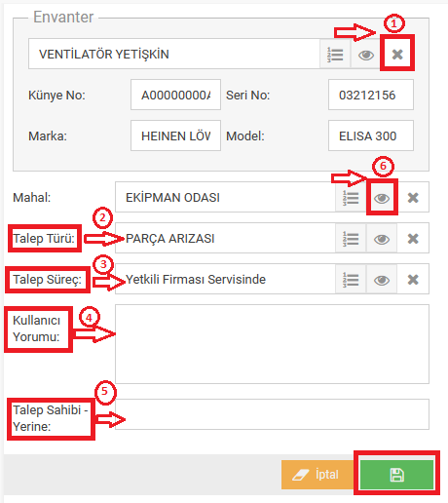Open inventory list picker for Envanter field

coord(335,54)
